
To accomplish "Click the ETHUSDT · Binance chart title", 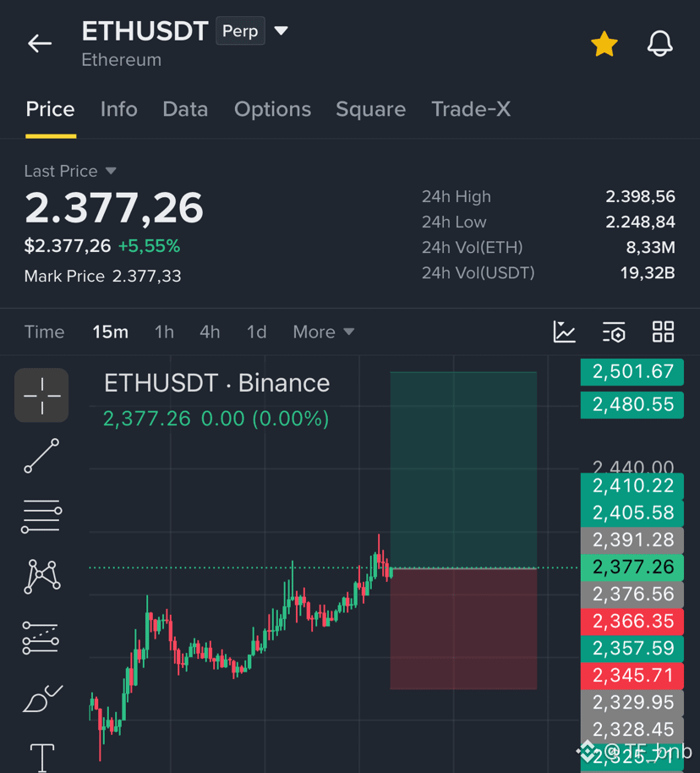I will tap(217, 384).
